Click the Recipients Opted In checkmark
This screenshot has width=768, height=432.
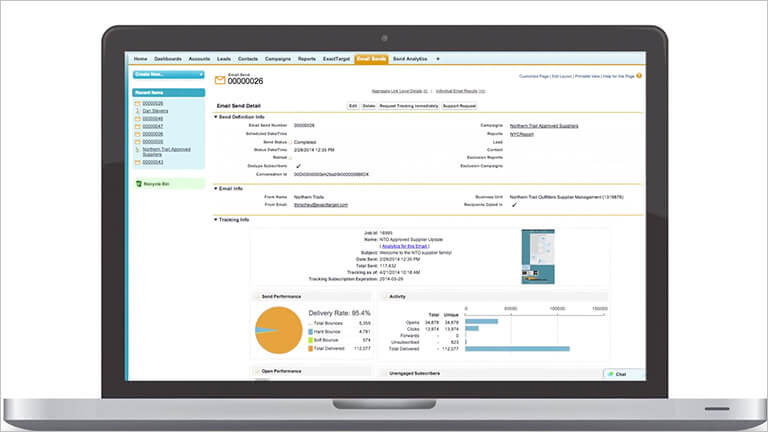514,205
